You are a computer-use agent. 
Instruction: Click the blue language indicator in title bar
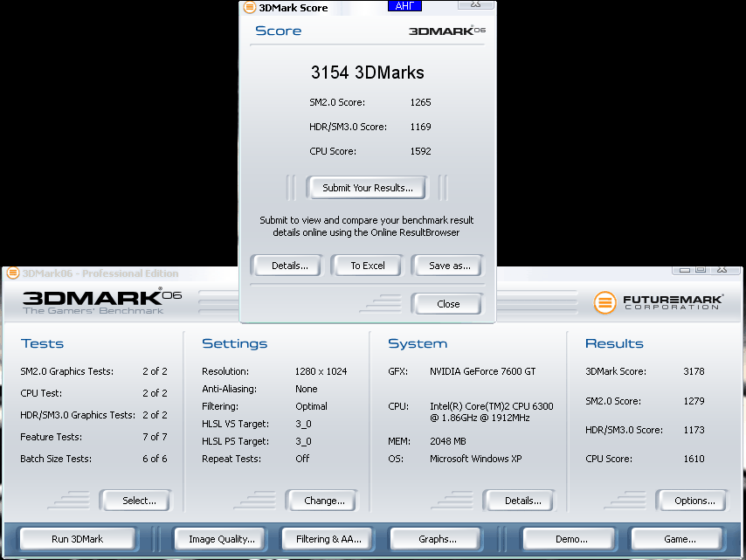404,6
